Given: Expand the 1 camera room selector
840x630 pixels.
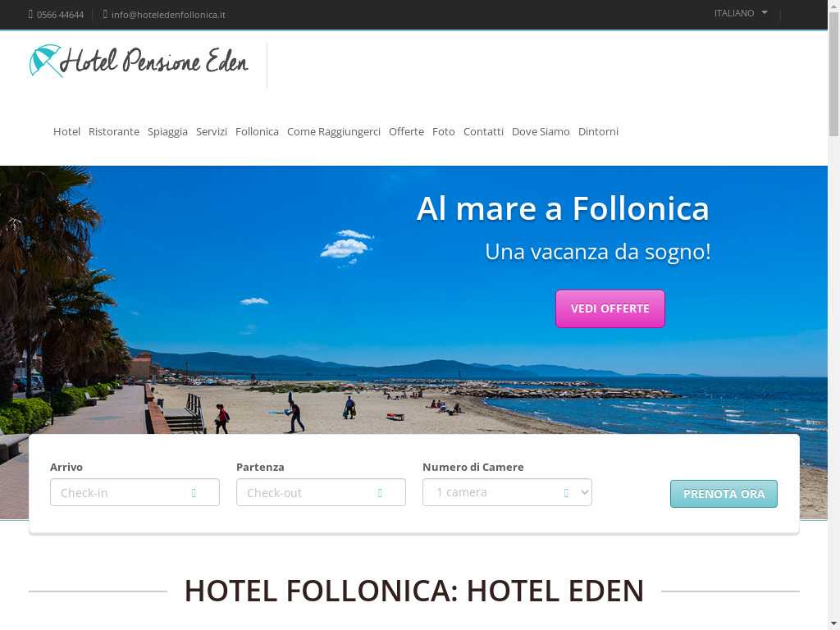Looking at the screenshot, I should [507, 492].
